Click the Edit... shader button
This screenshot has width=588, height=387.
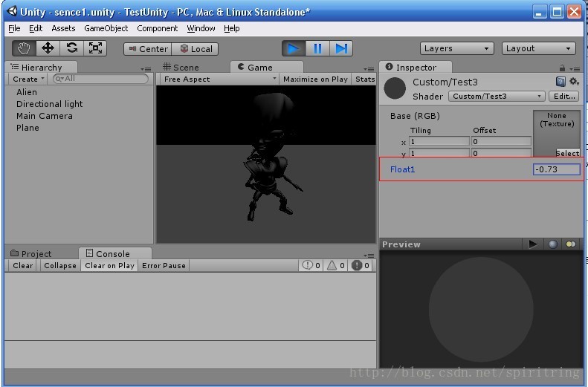tap(564, 97)
